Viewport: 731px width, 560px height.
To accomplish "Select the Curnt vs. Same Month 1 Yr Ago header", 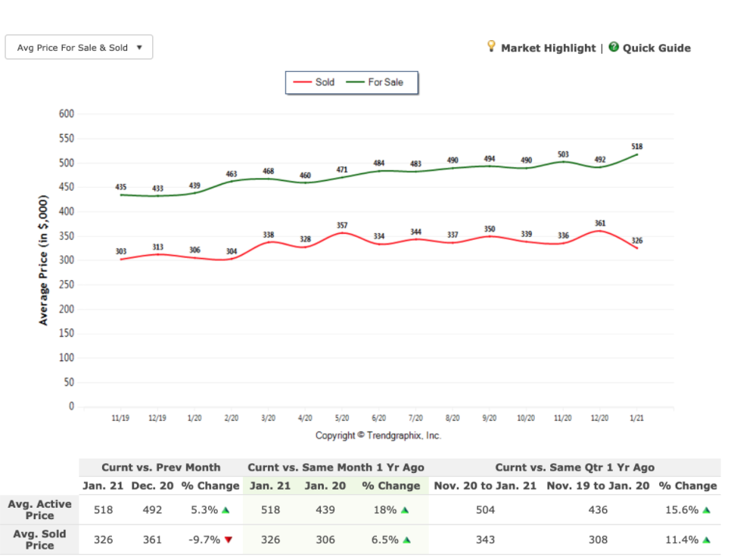I will [x=336, y=468].
